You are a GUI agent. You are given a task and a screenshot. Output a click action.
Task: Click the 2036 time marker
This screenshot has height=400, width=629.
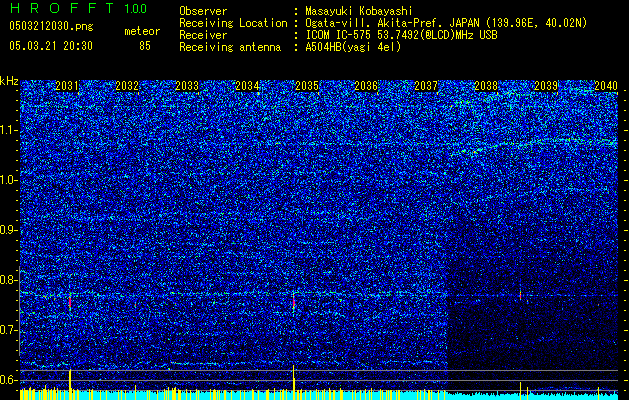pos(366,86)
